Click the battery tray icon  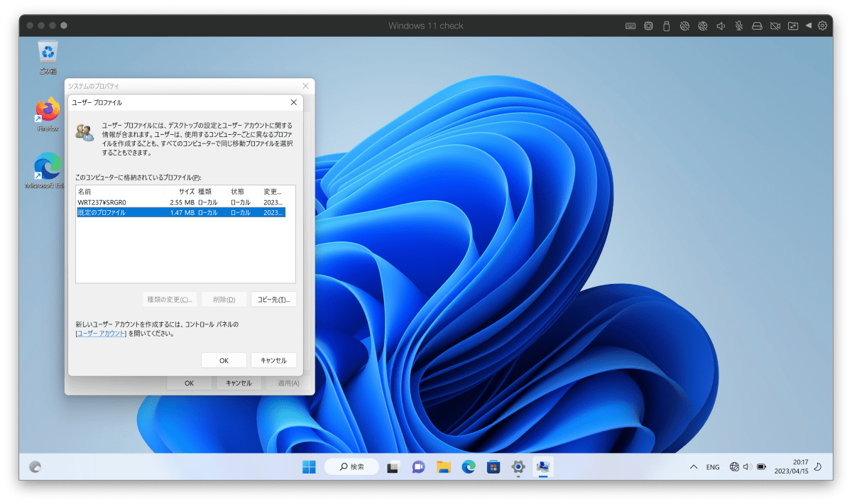[761, 467]
